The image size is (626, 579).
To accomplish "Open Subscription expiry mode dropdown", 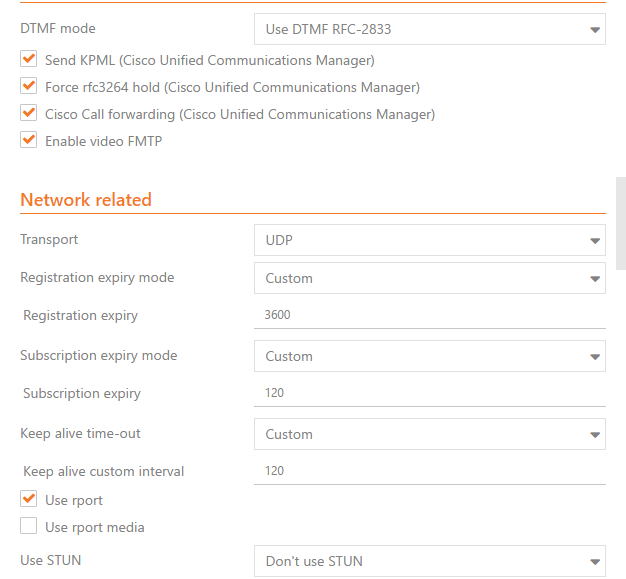I will pyautogui.click(x=428, y=356).
